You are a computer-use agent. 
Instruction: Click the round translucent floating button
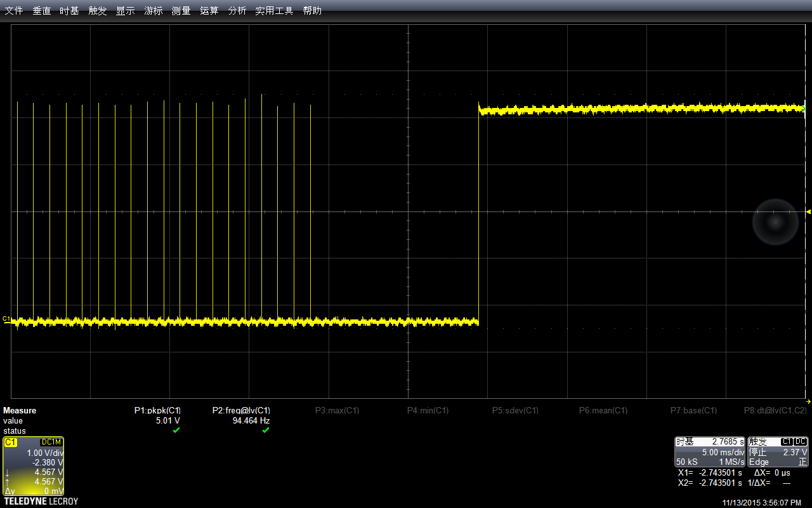pyautogui.click(x=775, y=222)
